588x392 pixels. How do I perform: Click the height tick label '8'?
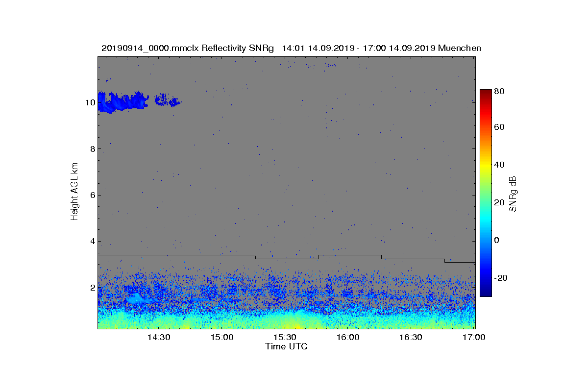point(92,149)
